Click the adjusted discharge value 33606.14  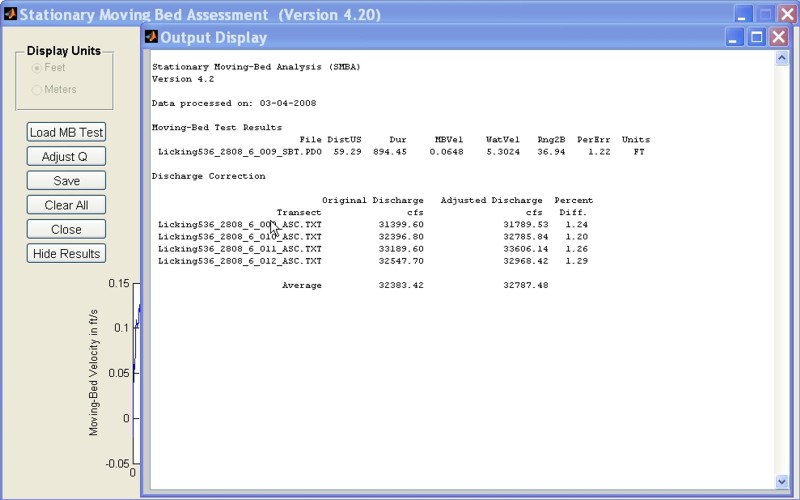pos(526,249)
